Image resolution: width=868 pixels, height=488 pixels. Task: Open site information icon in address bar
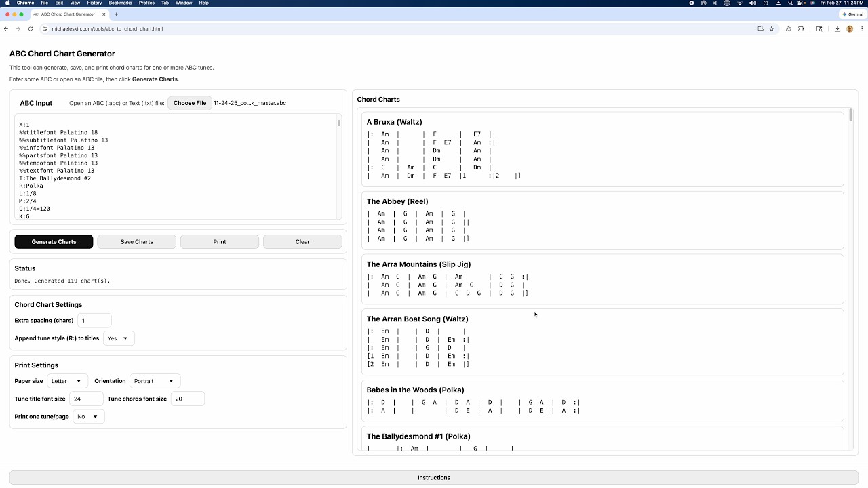coord(45,28)
